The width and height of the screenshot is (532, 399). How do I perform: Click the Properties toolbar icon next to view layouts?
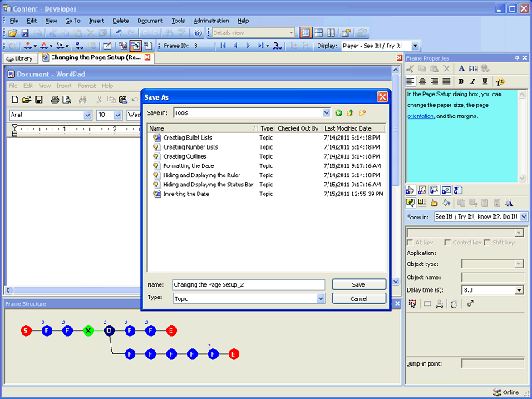pyautogui.click(x=347, y=33)
